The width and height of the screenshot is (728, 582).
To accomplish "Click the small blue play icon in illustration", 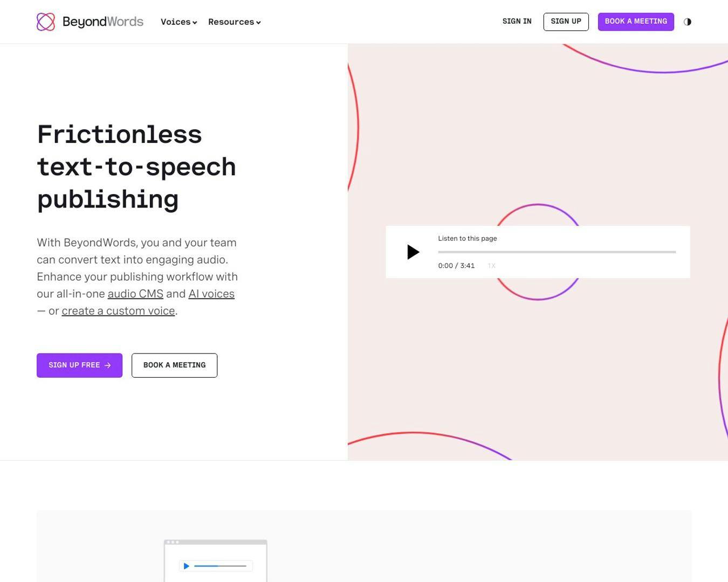I will tap(187, 566).
